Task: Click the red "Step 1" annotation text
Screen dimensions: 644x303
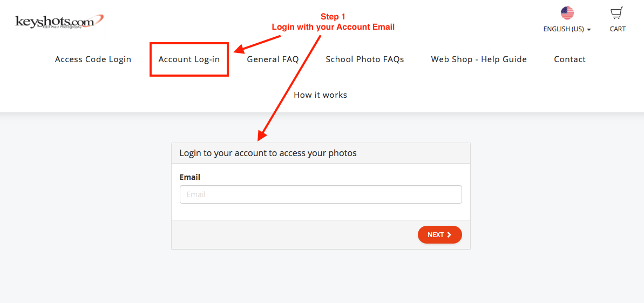Action: (333, 17)
